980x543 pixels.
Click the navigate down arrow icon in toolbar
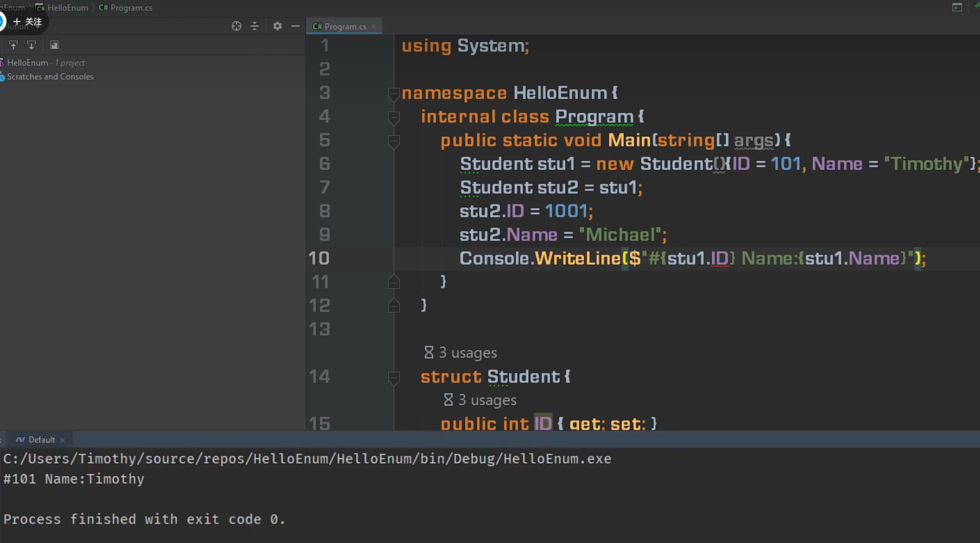[31, 45]
